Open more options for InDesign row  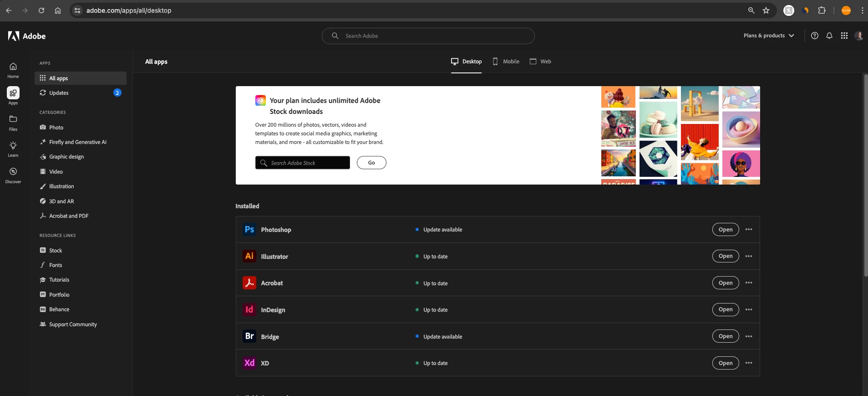(749, 309)
